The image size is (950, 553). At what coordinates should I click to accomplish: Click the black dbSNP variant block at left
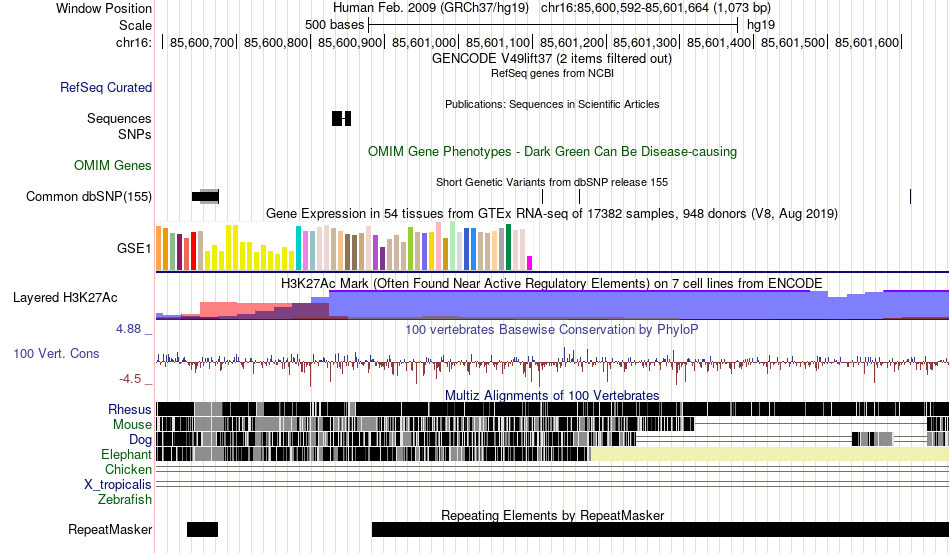(205, 196)
